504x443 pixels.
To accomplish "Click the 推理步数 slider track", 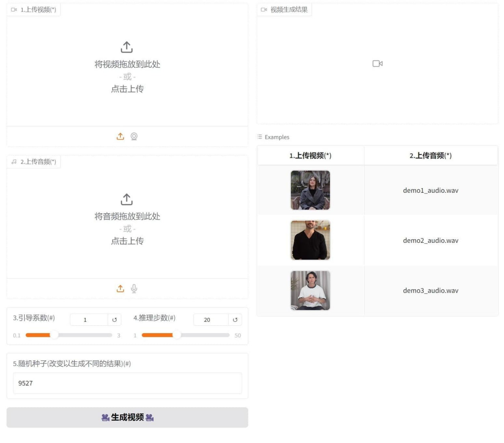I will coord(185,335).
